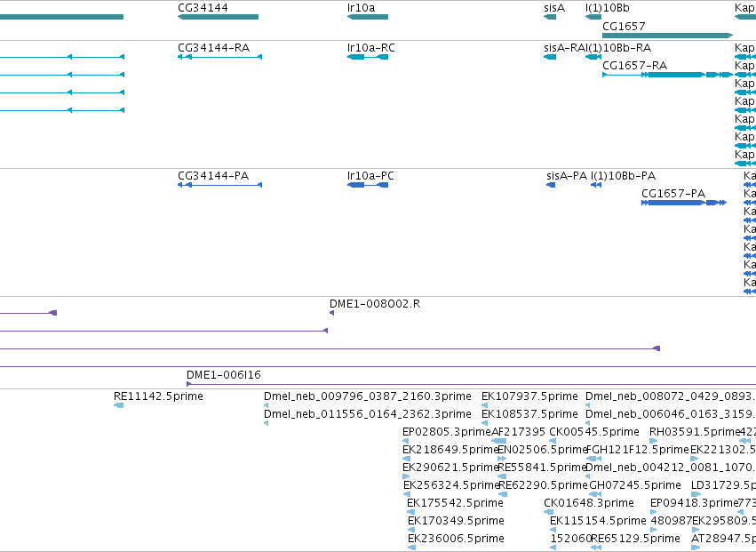Click the 480987 feature label
Screen dimensions: 756x552
pos(671,521)
